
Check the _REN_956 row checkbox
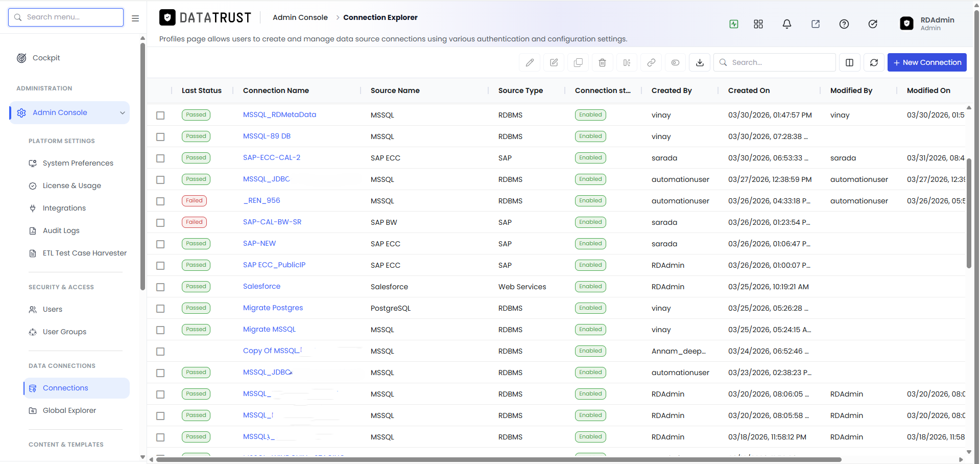coord(160,201)
